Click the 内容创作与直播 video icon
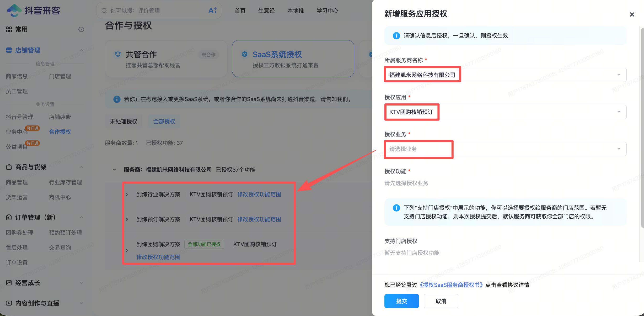This screenshot has width=644, height=316. (x=9, y=303)
